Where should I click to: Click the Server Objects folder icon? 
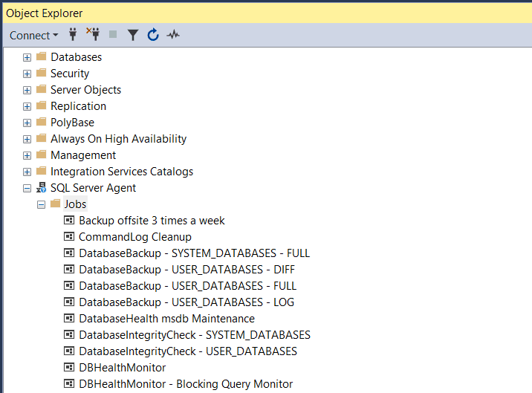point(41,88)
